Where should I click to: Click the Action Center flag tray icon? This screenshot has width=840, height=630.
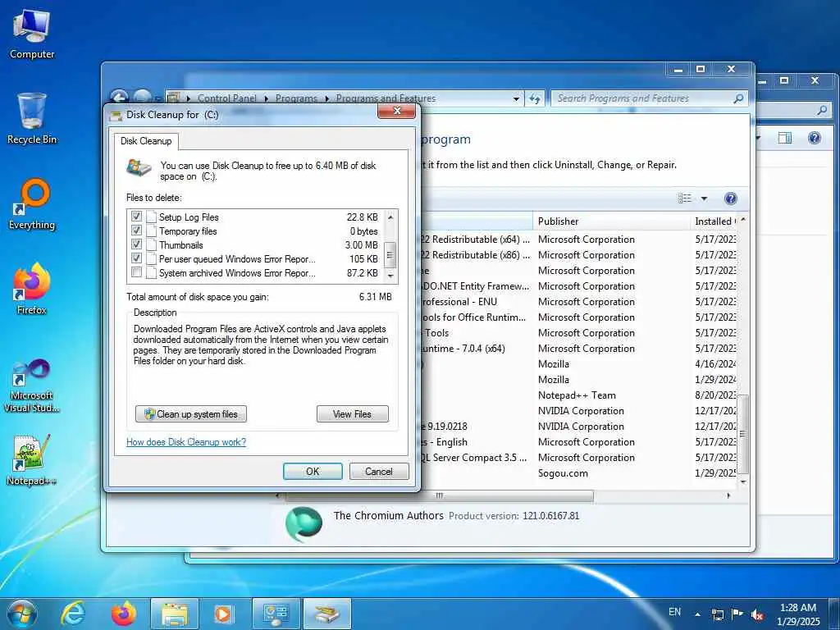tap(737, 614)
